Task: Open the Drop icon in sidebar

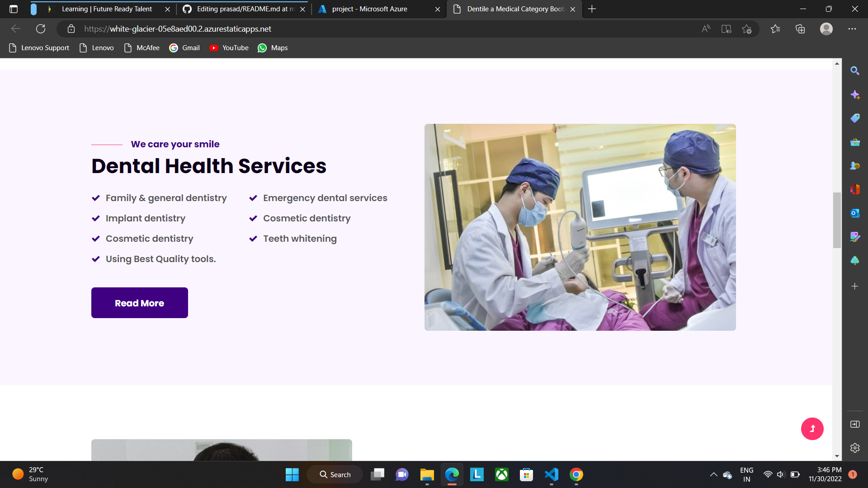Action: click(x=855, y=237)
